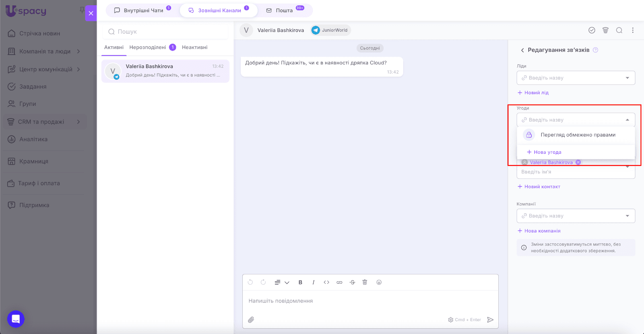This screenshot has width=644, height=334.
Task: Click the Підтримка help icon
Action: (x=12, y=205)
